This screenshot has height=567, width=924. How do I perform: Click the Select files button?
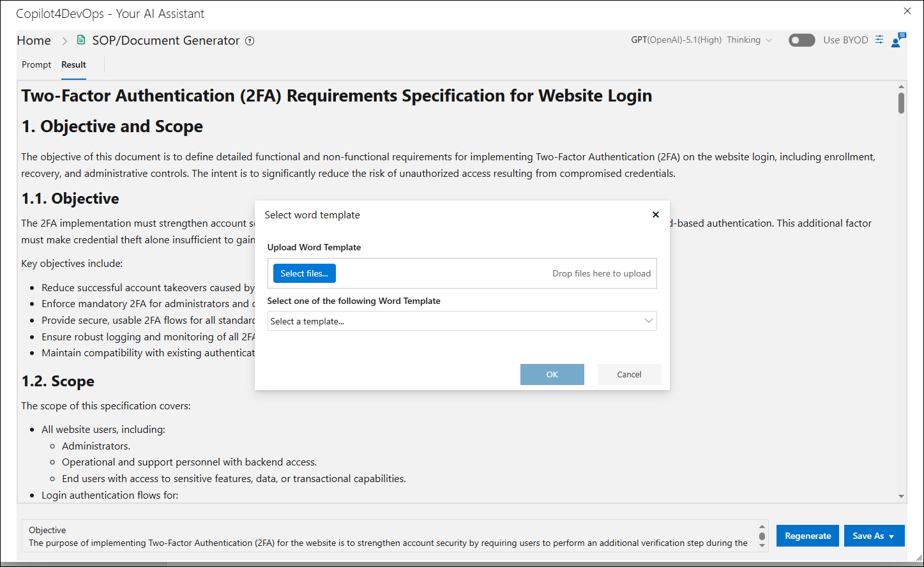point(305,273)
